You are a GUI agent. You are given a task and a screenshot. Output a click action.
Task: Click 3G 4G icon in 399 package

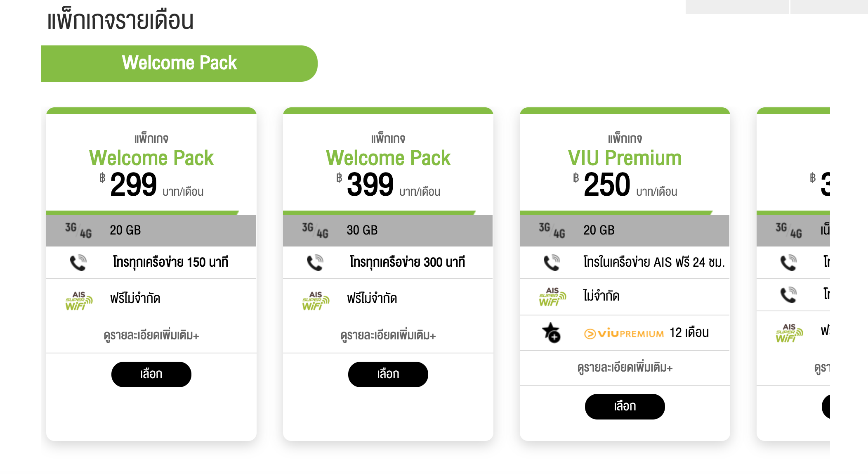(315, 230)
